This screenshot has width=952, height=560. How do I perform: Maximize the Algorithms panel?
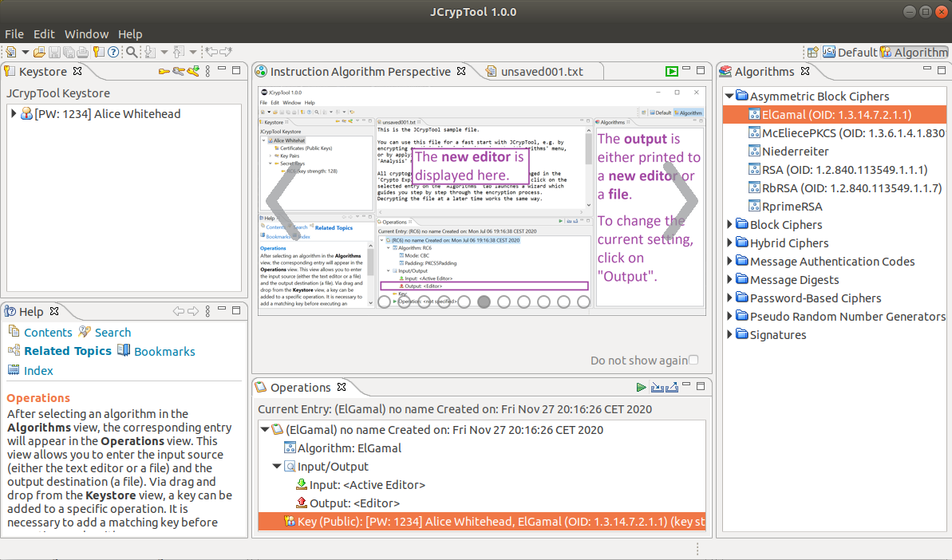click(x=942, y=70)
